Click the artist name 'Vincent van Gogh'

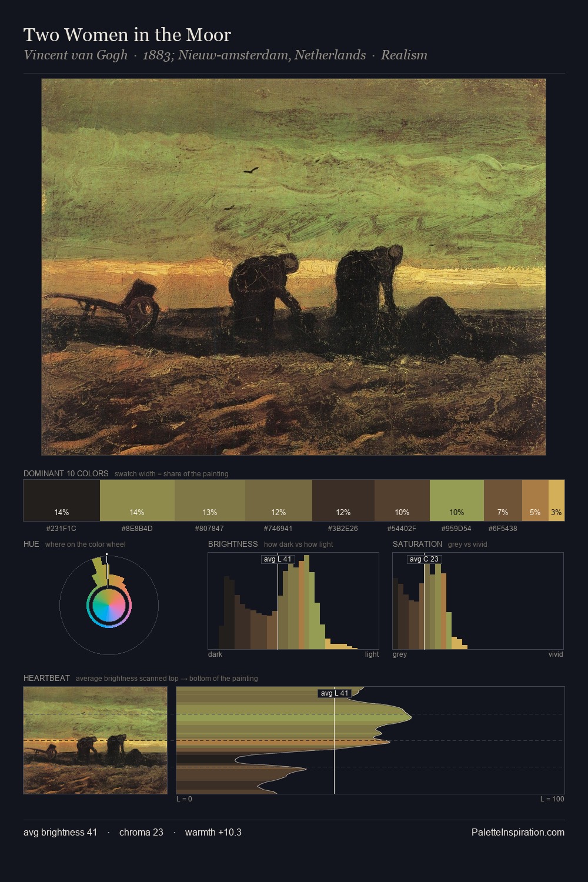(75, 55)
